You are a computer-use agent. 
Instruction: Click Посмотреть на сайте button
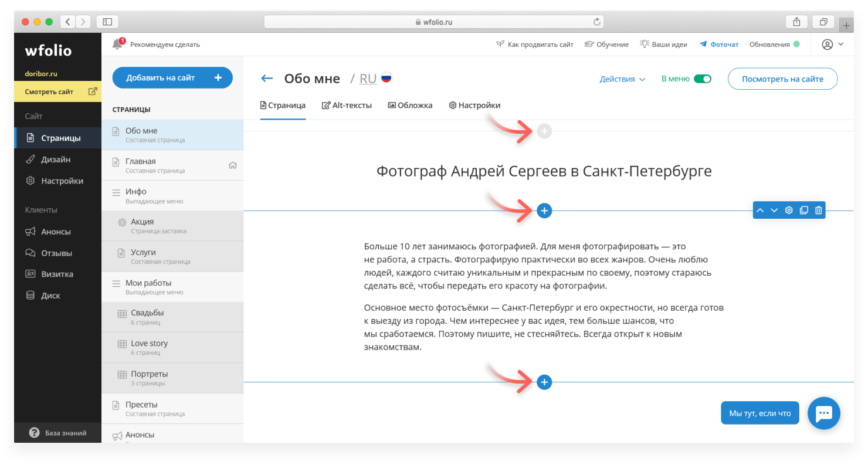[x=782, y=79]
